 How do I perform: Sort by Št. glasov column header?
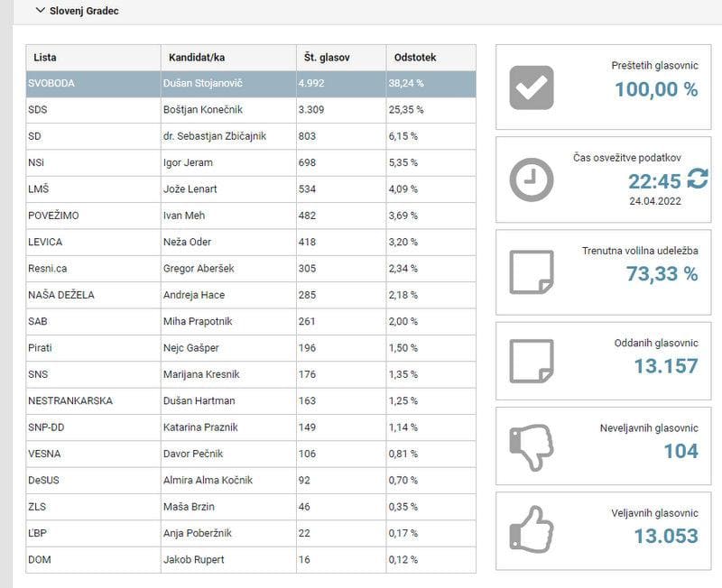(x=327, y=58)
